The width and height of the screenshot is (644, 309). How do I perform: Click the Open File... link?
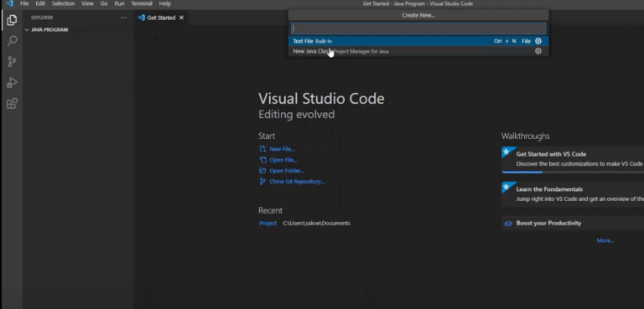click(x=283, y=160)
